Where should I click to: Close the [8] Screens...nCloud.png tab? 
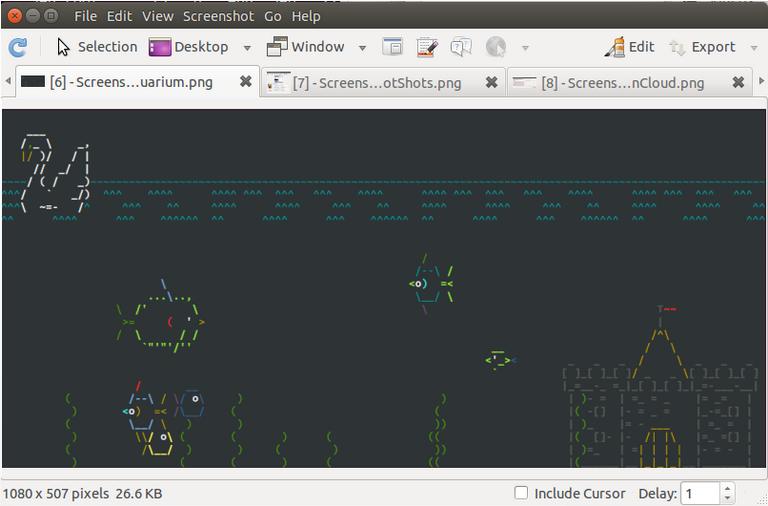point(738,83)
